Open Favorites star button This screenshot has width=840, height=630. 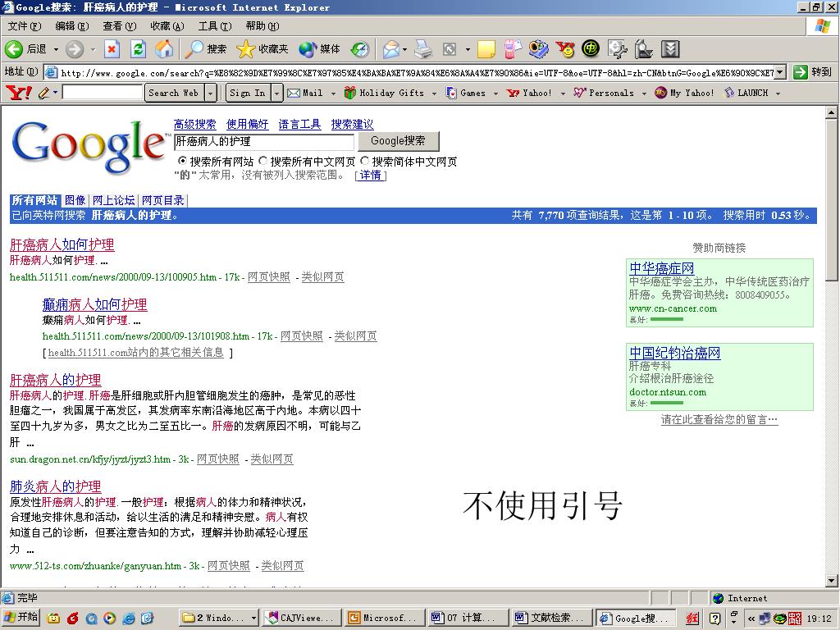[x=262, y=49]
